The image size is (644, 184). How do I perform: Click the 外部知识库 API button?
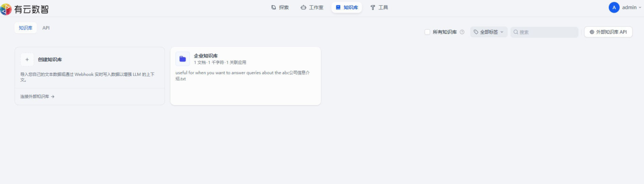coord(608,32)
